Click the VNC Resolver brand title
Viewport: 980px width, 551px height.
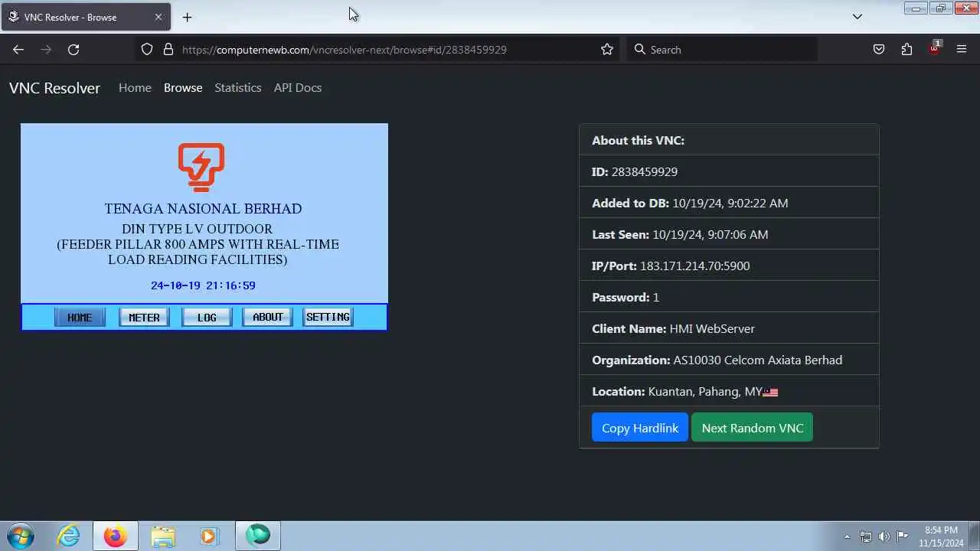click(54, 88)
